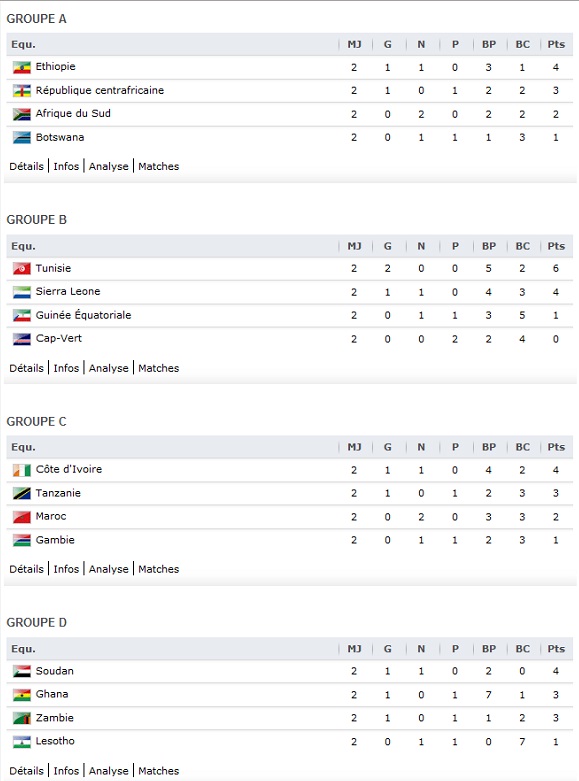579x781 pixels.
Task: Open Analyse under Groupe C
Action: click(109, 569)
